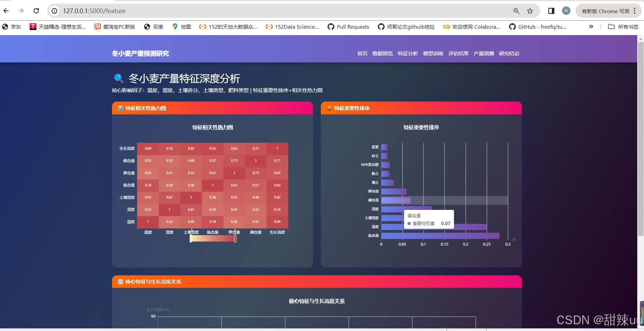Open the Pull Requests bookmark
The image size is (644, 331).
pyautogui.click(x=348, y=27)
